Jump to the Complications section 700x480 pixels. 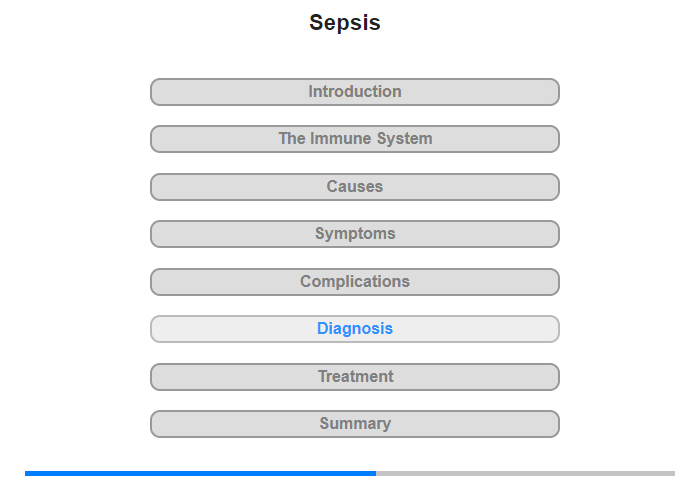[x=355, y=282]
